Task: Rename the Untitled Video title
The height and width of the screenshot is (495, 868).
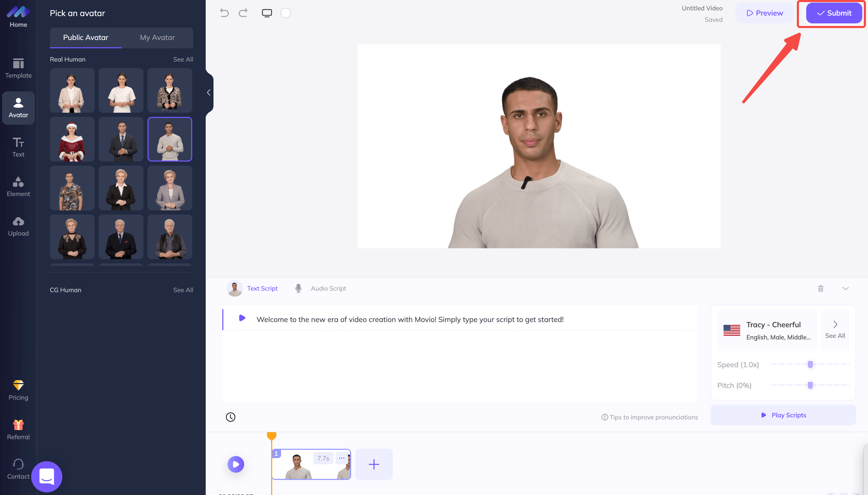Action: (x=702, y=8)
